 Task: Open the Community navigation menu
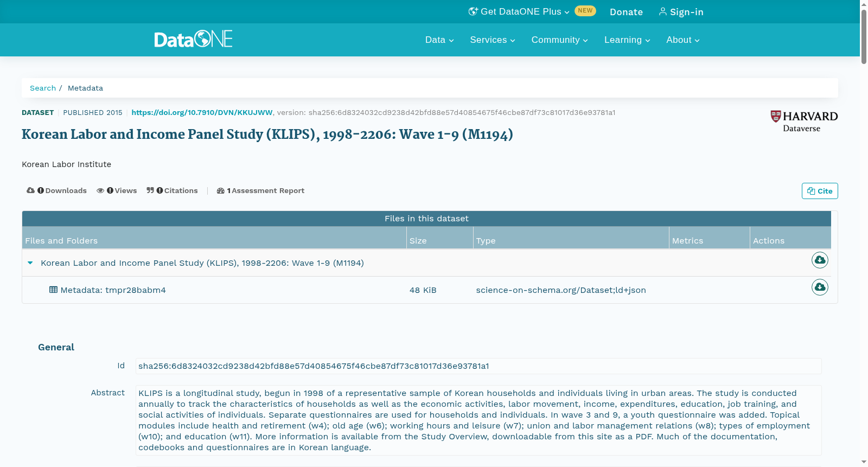[559, 40]
